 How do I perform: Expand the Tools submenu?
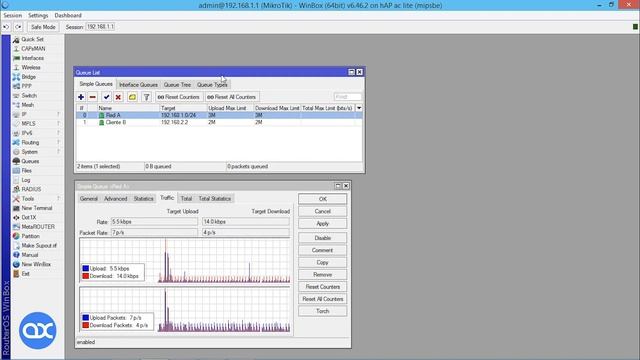(x=58, y=199)
